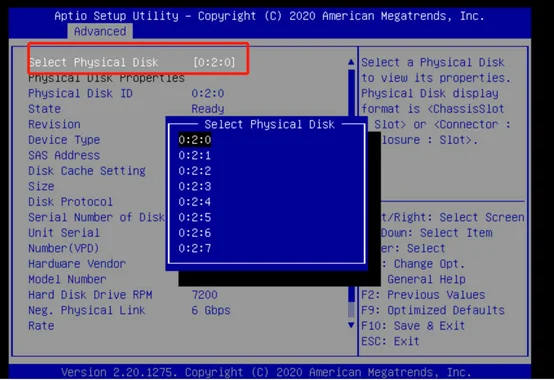554x380 pixels.
Task: Click the Serial Number of Disk row
Action: click(96, 218)
